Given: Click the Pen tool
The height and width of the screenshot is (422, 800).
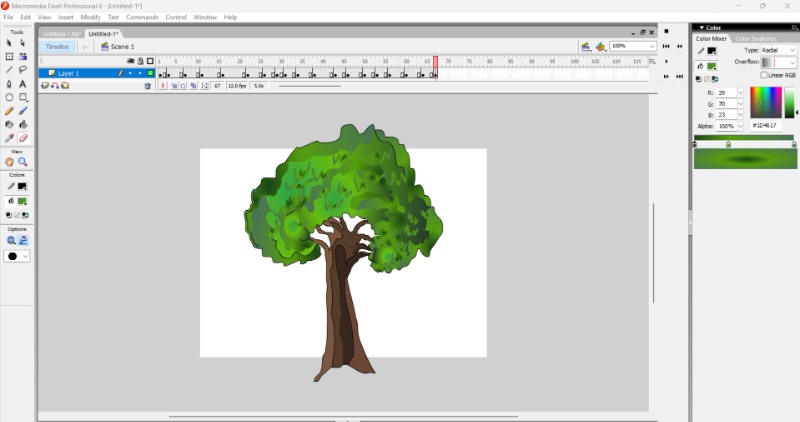Looking at the screenshot, I should tap(10, 84).
